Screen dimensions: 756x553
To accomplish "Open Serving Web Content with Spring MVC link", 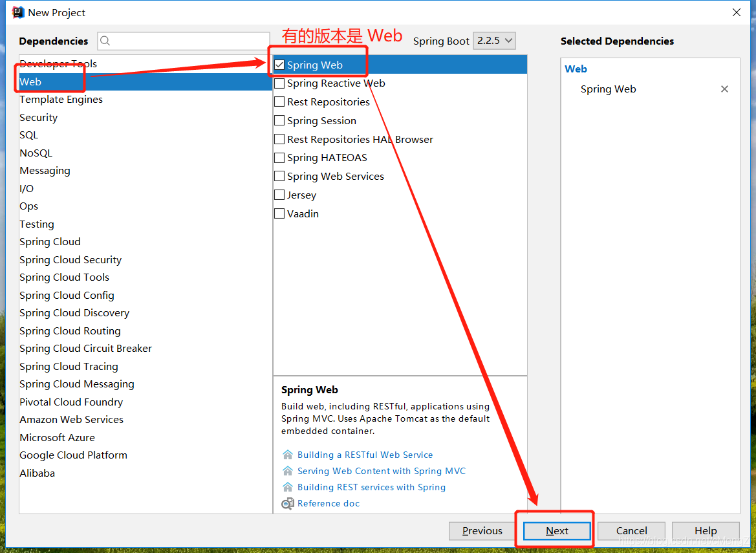I will 382,471.
